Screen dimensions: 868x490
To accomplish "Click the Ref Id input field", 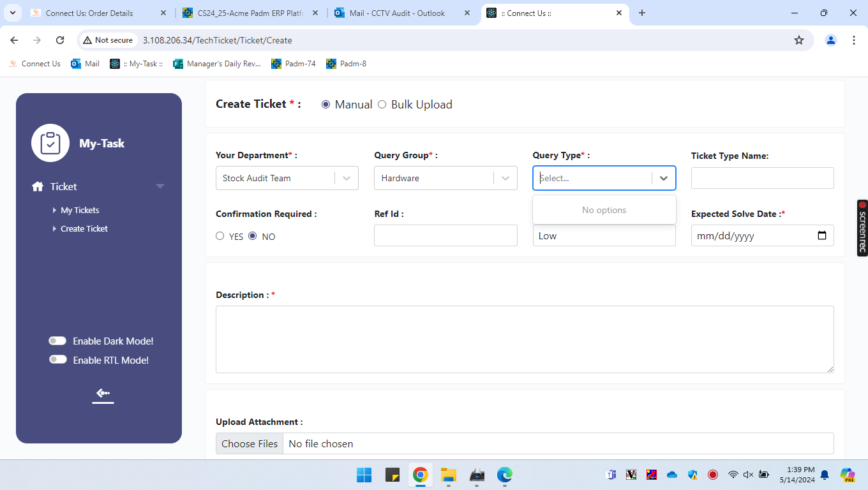I will click(445, 235).
